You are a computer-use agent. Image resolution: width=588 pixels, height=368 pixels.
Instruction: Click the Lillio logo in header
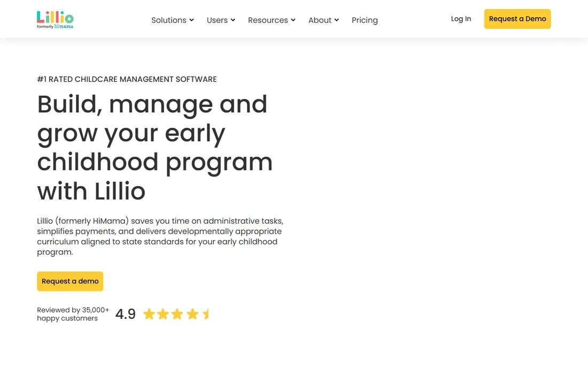click(x=55, y=19)
